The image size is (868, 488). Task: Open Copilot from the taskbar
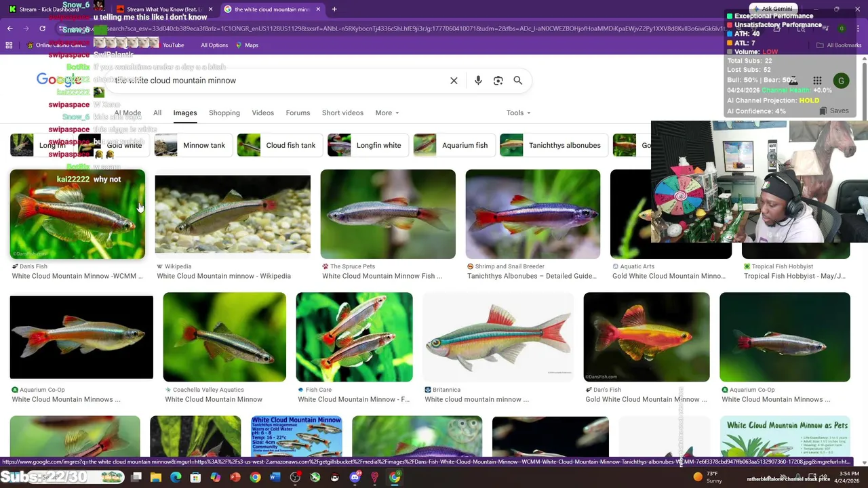click(216, 477)
